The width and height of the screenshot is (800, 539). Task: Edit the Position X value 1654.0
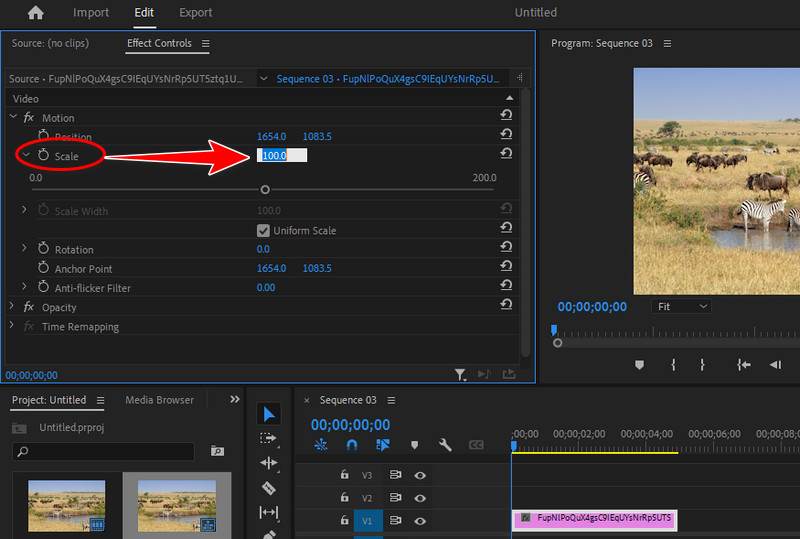[x=271, y=136]
